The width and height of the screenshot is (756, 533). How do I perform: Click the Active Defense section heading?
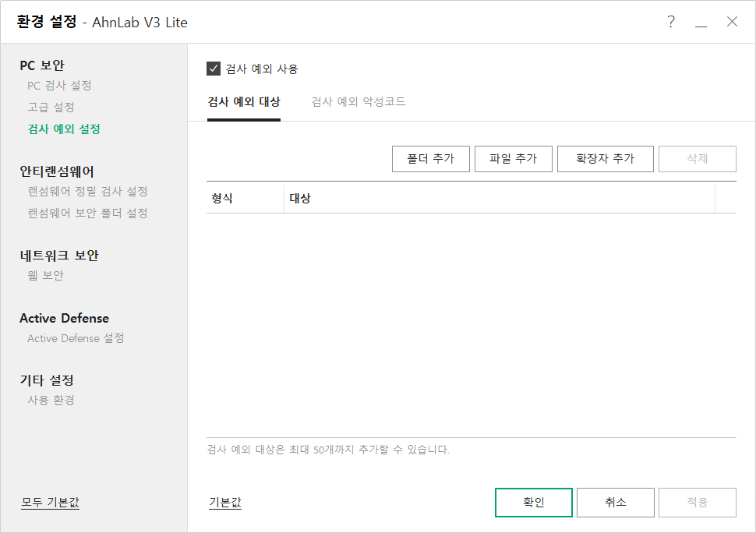pyautogui.click(x=64, y=318)
